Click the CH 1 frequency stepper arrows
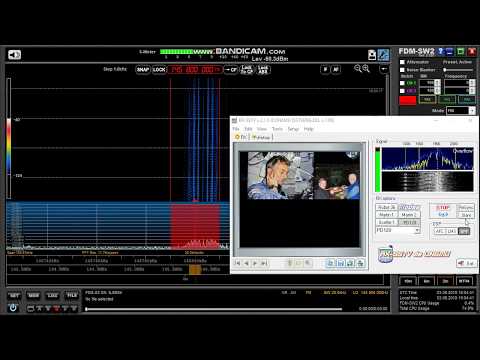Screen dimensions: 480x360 click(472, 83)
